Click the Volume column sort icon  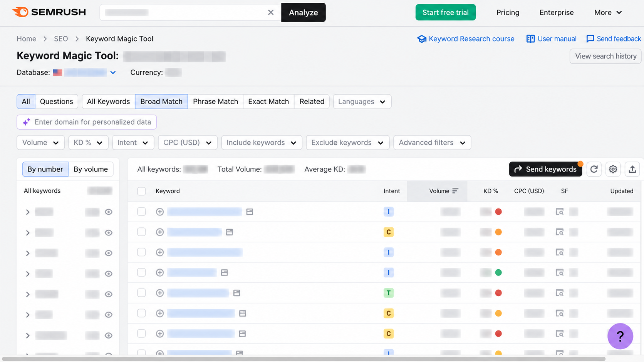pyautogui.click(x=455, y=191)
